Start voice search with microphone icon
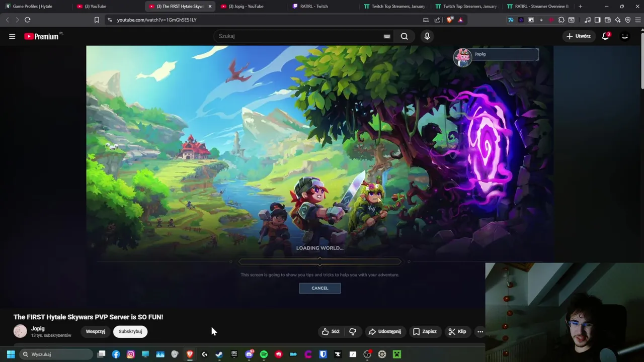 coord(427,36)
